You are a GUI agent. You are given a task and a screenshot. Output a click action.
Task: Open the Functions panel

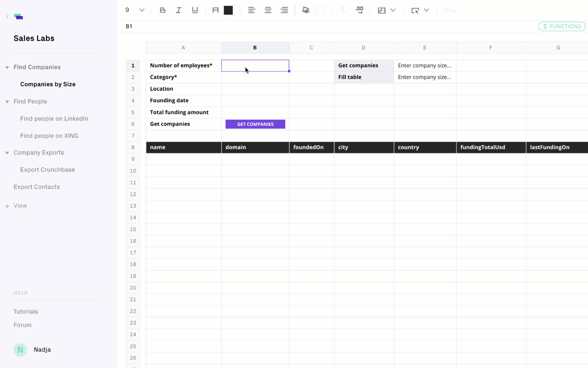point(562,26)
